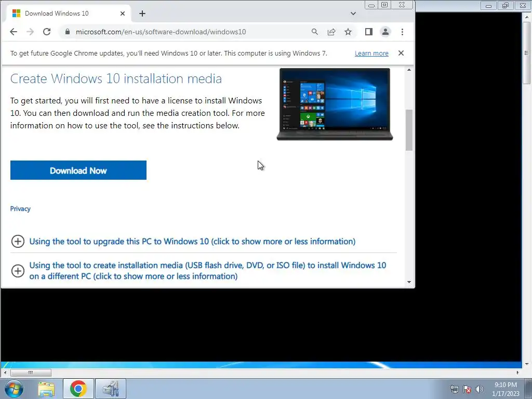Viewport: 532px width, 399px height.
Task: Open a new tab with the plus button
Action: (142, 14)
